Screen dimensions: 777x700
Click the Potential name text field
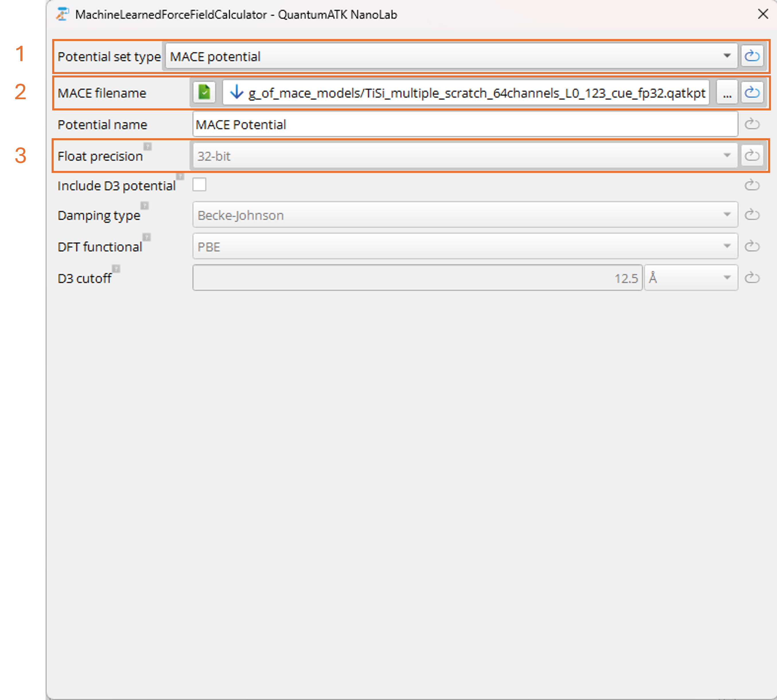(x=465, y=124)
